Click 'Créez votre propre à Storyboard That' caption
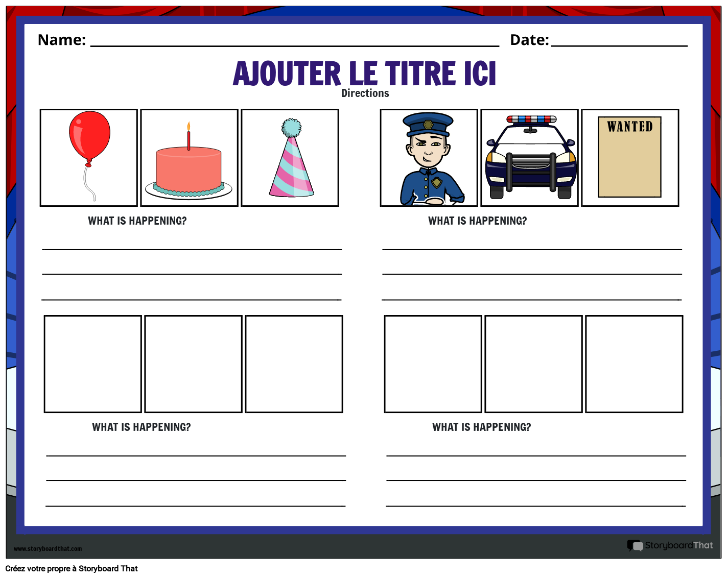Image resolution: width=728 pixels, height=578 pixels. coord(72,569)
